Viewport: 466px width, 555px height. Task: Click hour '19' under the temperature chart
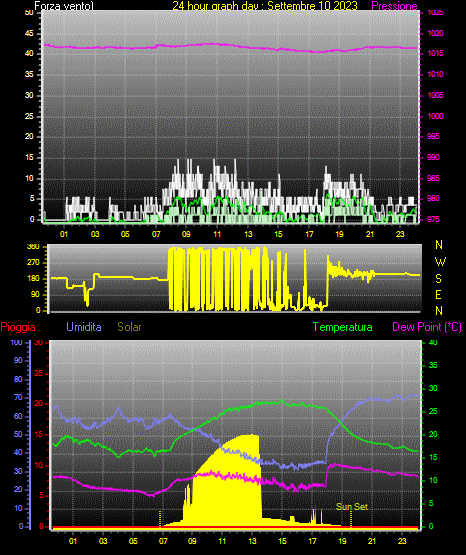click(342, 541)
